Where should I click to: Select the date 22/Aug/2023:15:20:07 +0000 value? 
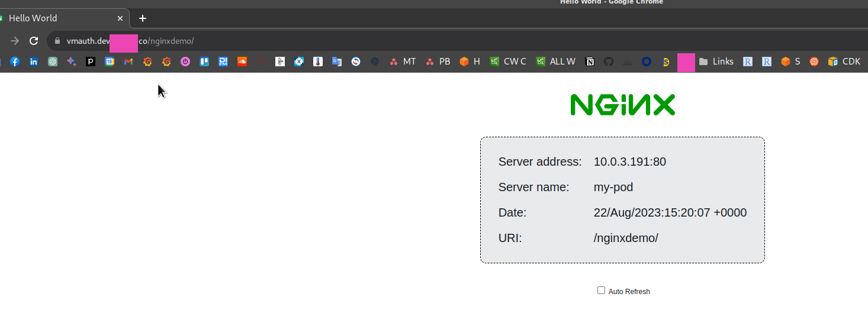[670, 212]
